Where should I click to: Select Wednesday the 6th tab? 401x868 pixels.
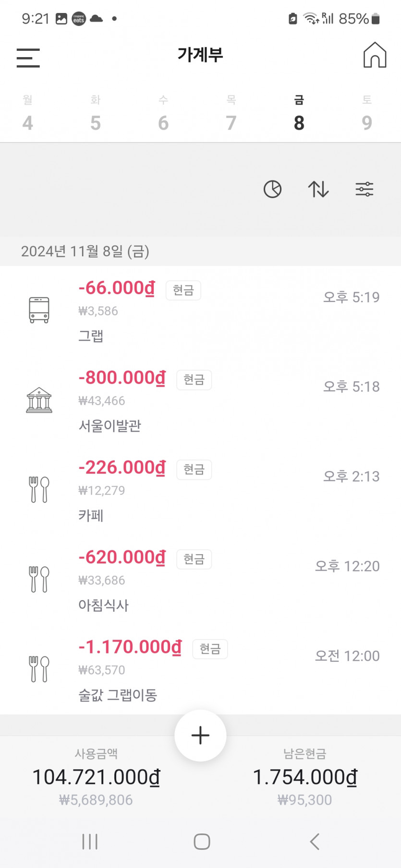(163, 114)
